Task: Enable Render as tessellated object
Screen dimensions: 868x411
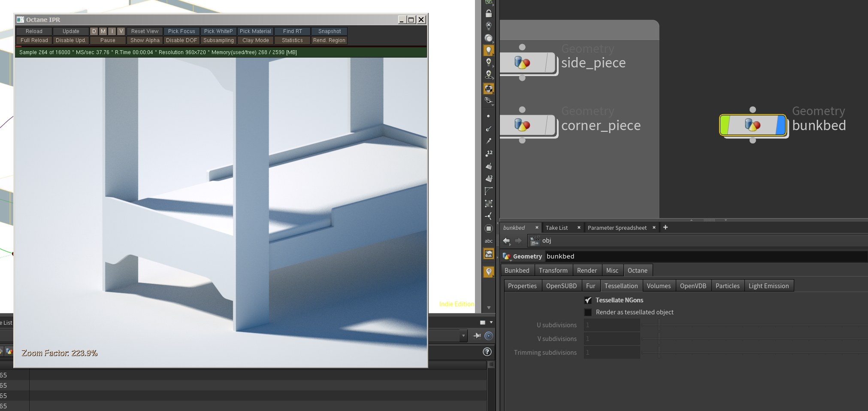Action: pos(588,312)
